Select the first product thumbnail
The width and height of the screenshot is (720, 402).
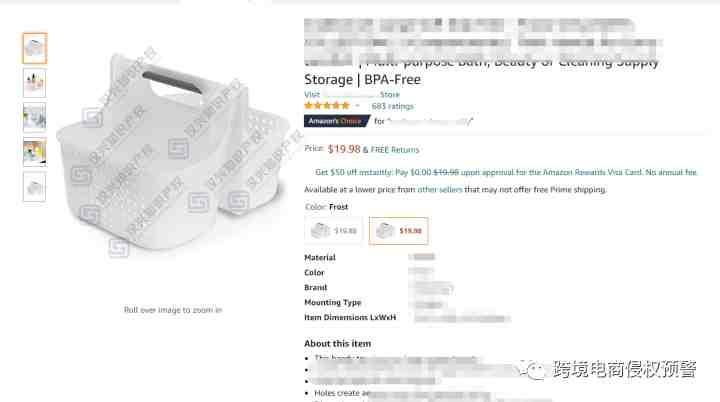[x=34, y=48]
